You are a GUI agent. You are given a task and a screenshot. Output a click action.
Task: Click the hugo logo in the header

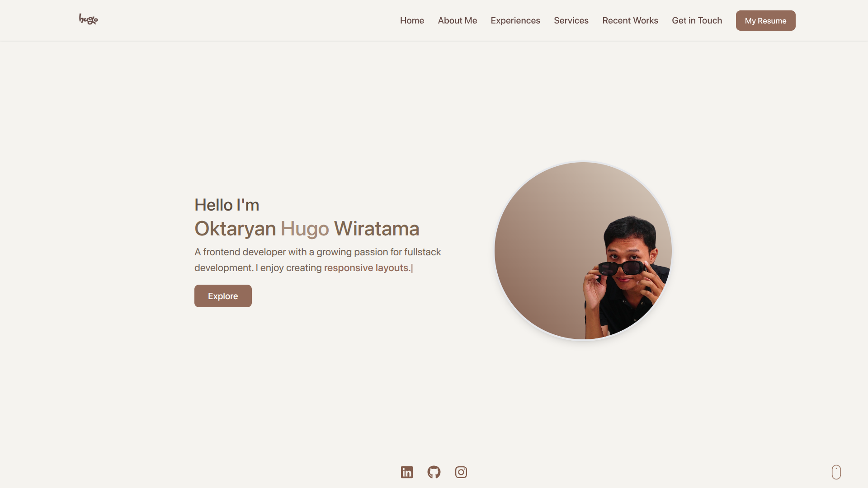[x=88, y=19]
